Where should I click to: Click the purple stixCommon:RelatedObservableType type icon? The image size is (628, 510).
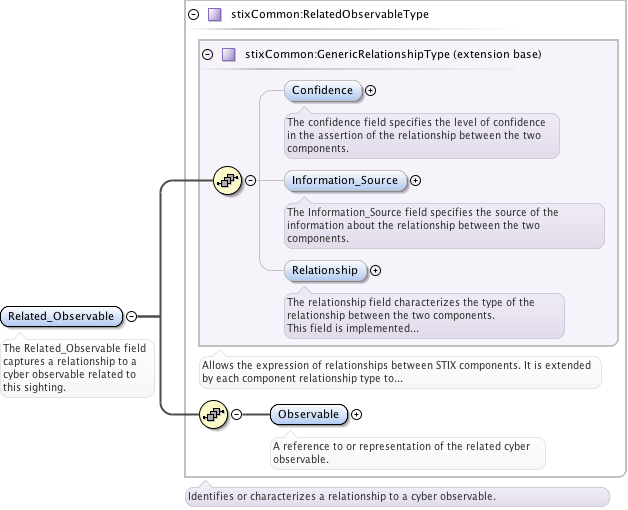(x=214, y=15)
